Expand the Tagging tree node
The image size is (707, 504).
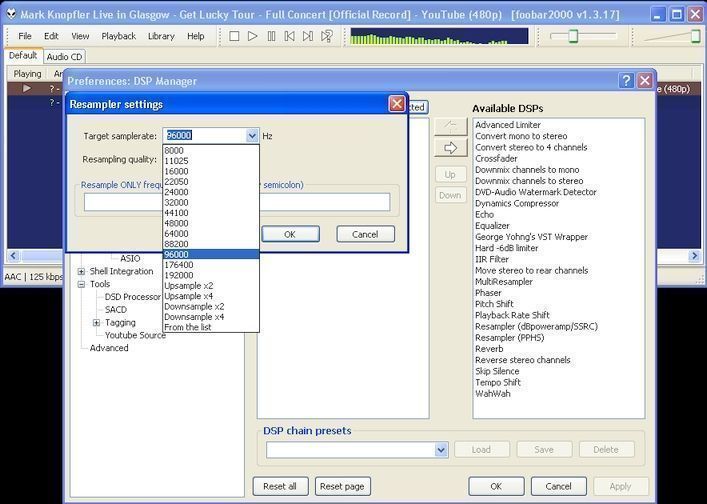pos(96,322)
